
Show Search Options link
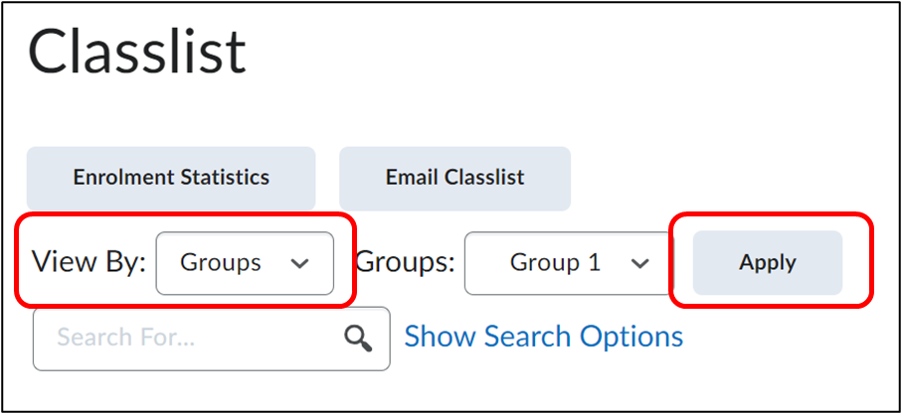pyautogui.click(x=543, y=337)
